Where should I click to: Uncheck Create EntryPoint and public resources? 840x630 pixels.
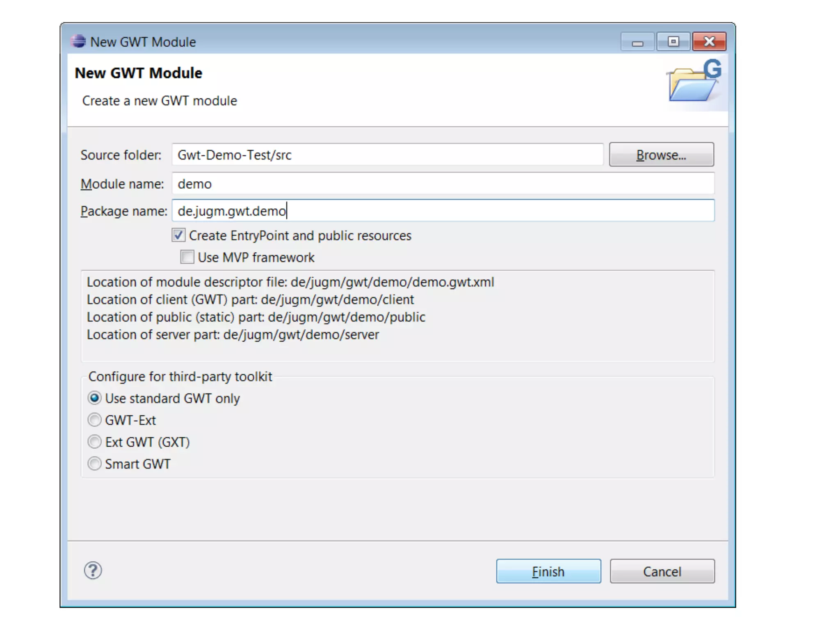point(178,235)
